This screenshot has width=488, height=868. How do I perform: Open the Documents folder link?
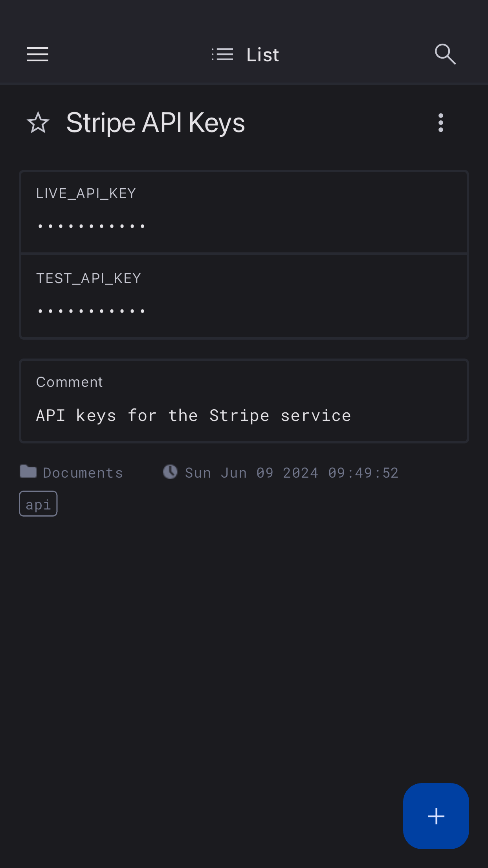tap(83, 473)
